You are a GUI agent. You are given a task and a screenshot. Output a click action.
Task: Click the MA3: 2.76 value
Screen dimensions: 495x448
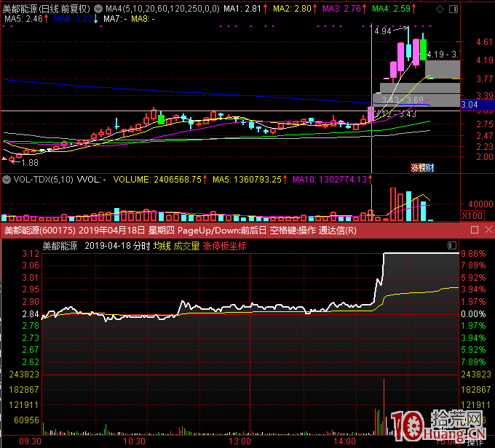[342, 9]
